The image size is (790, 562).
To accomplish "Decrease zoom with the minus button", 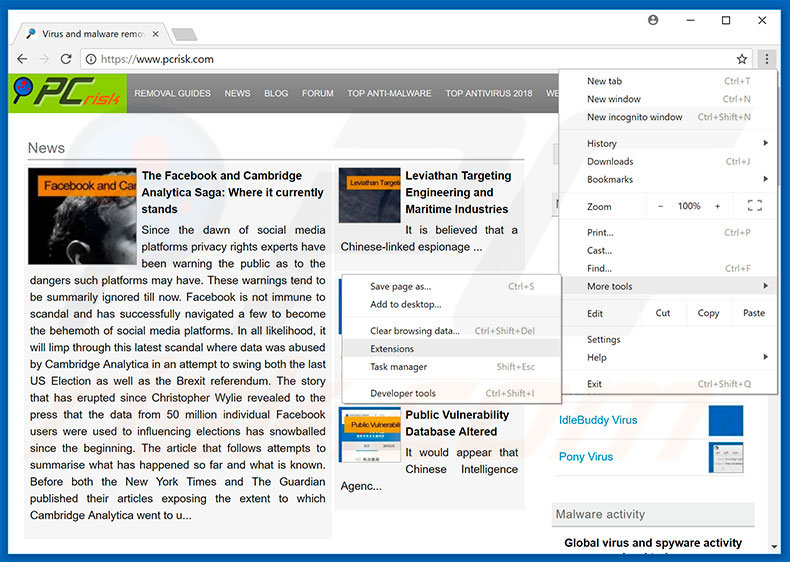I will click(x=660, y=206).
